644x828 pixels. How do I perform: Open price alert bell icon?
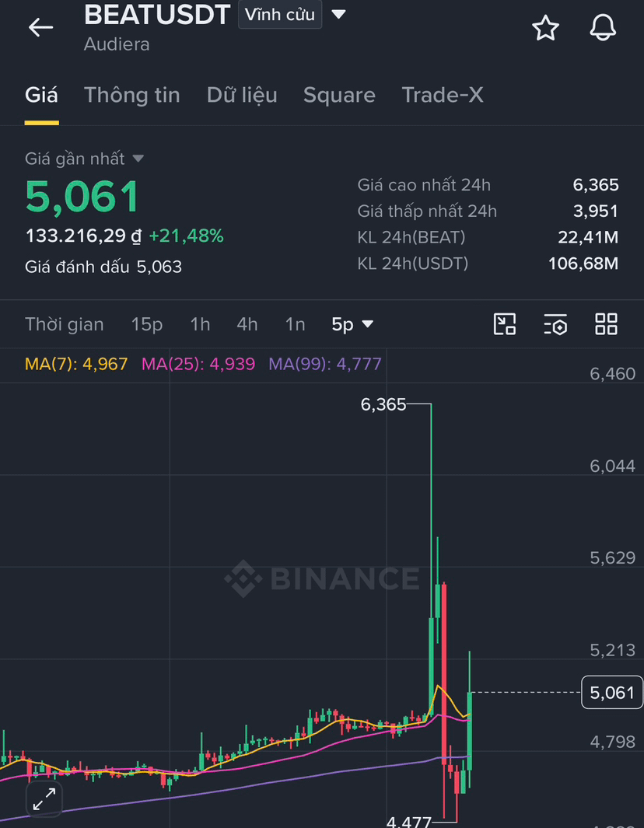click(x=603, y=27)
